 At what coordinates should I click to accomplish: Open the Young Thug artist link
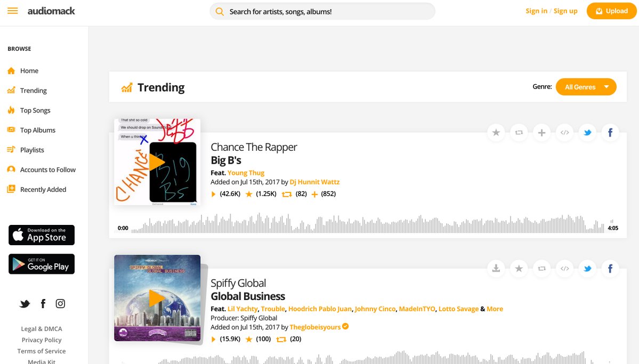pos(246,173)
